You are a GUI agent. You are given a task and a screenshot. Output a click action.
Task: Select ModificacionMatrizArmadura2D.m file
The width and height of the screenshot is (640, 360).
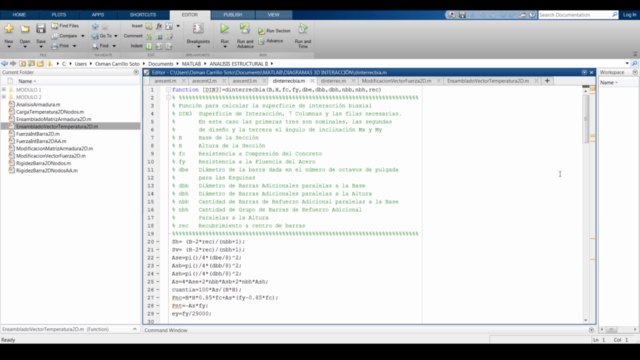point(54,149)
